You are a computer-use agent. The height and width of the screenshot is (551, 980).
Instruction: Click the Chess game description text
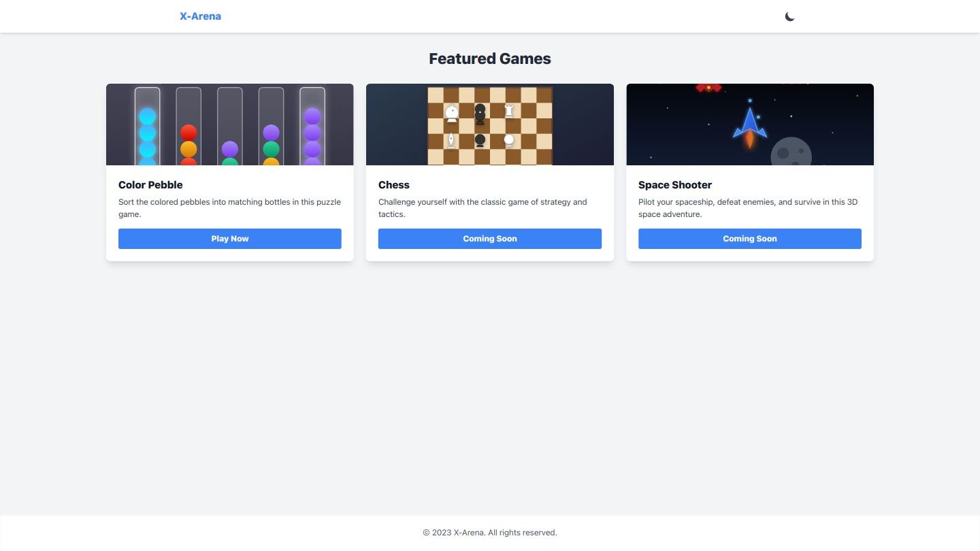click(482, 208)
